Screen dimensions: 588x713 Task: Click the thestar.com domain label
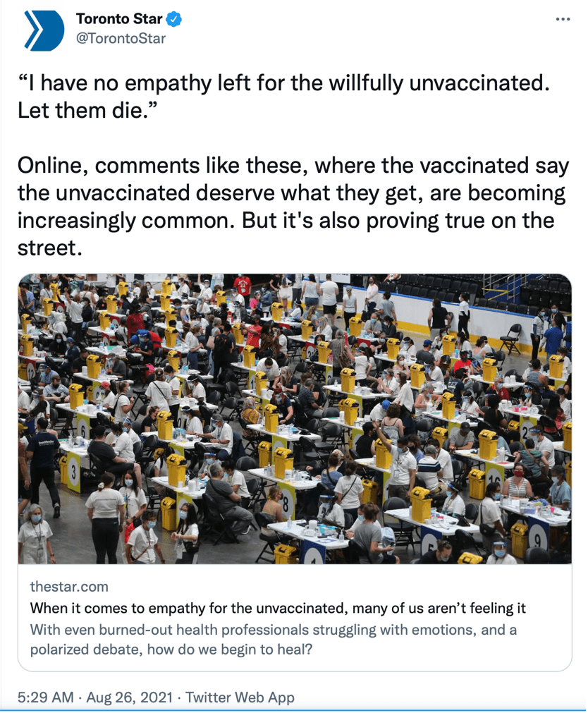[69, 587]
